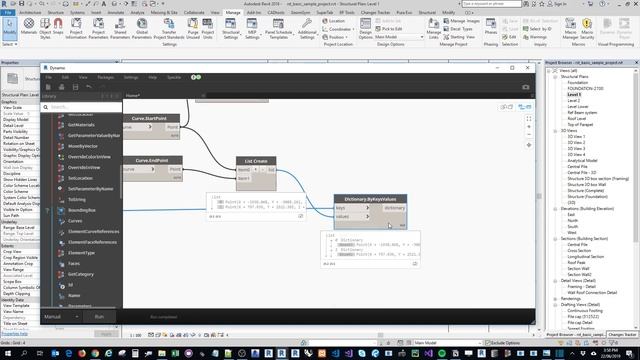Open the Snaps settings magnet icon
This screenshot has width=640, height=360.
pyautogui.click(x=58, y=27)
